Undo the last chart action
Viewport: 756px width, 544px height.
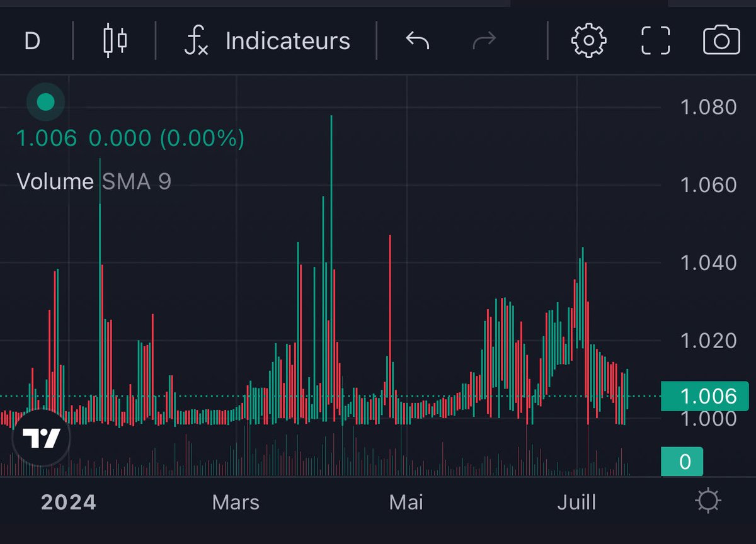coord(417,42)
